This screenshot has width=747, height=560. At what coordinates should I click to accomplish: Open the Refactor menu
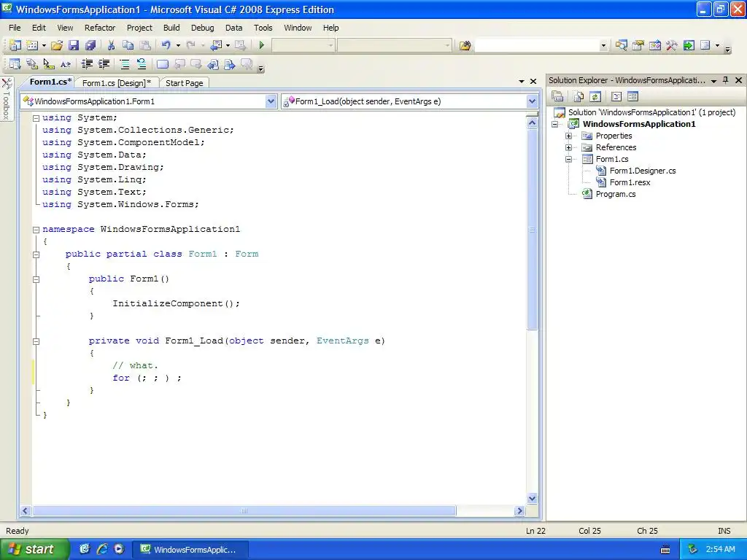[100, 28]
